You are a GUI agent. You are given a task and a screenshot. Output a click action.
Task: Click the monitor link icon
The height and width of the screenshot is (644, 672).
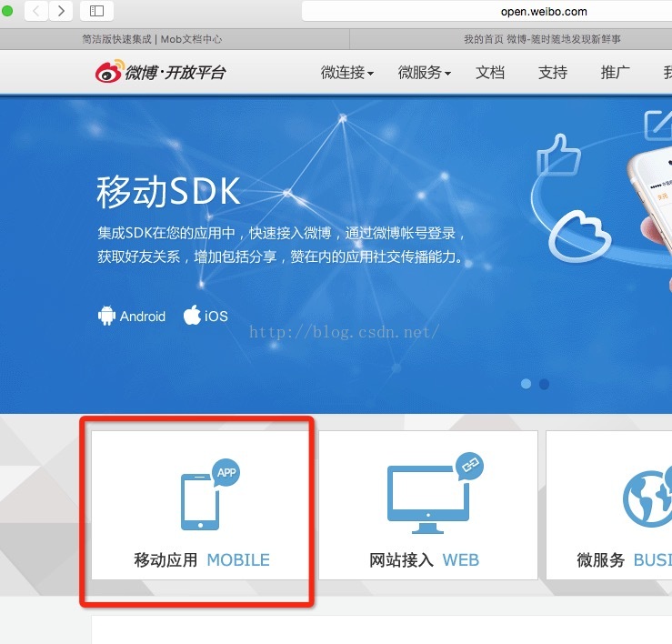tap(435, 493)
